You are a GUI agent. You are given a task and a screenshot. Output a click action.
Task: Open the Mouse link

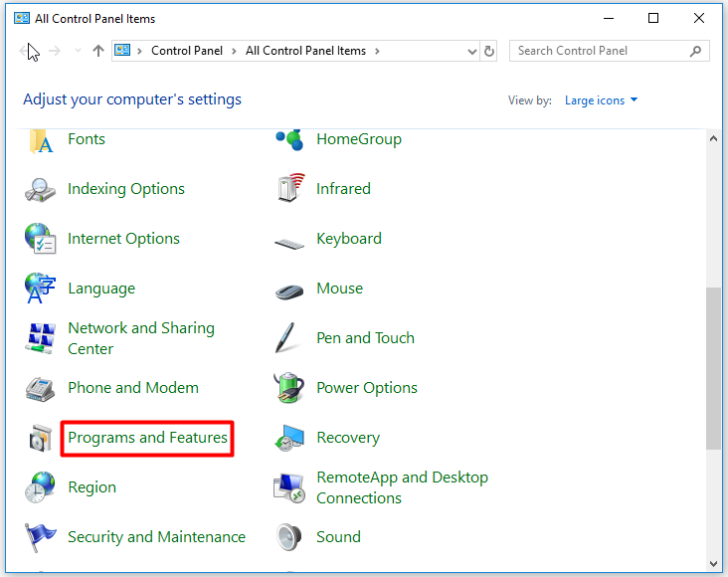(x=340, y=288)
